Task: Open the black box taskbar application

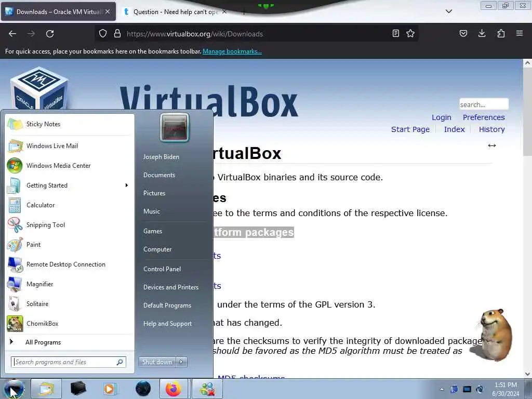Action: click(78, 389)
